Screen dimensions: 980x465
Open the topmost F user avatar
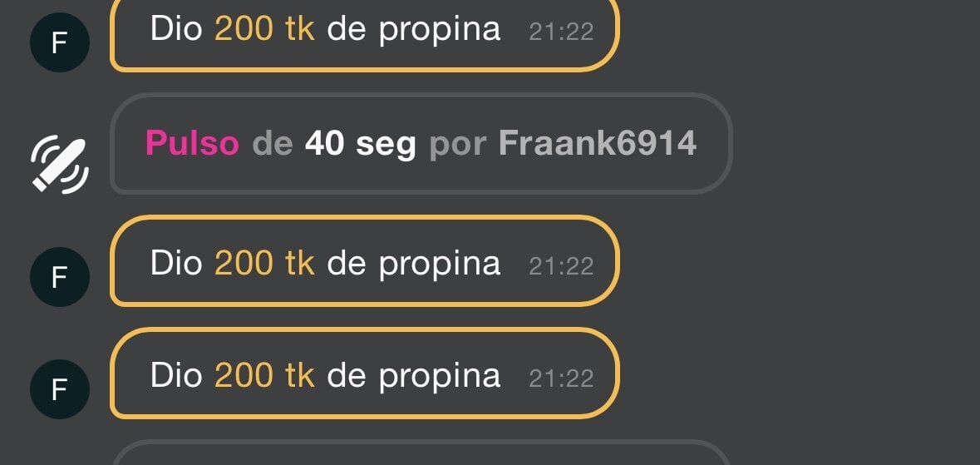pos(60,42)
